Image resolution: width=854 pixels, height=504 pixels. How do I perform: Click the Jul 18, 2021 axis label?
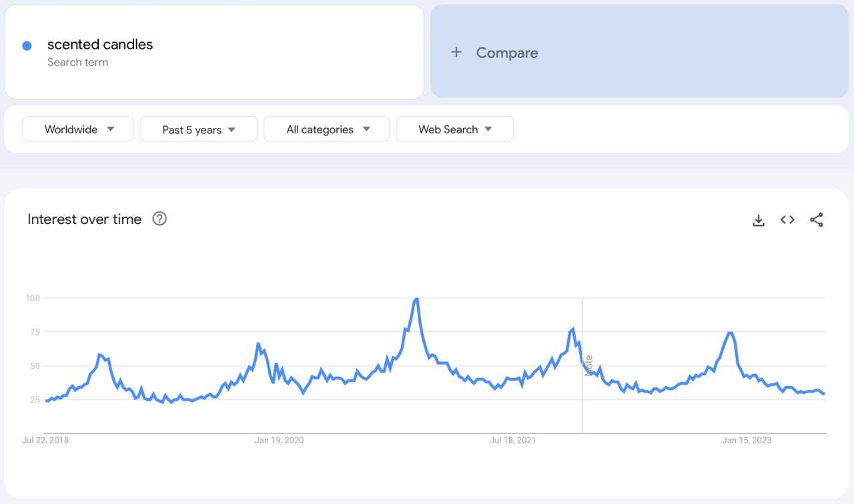point(512,440)
